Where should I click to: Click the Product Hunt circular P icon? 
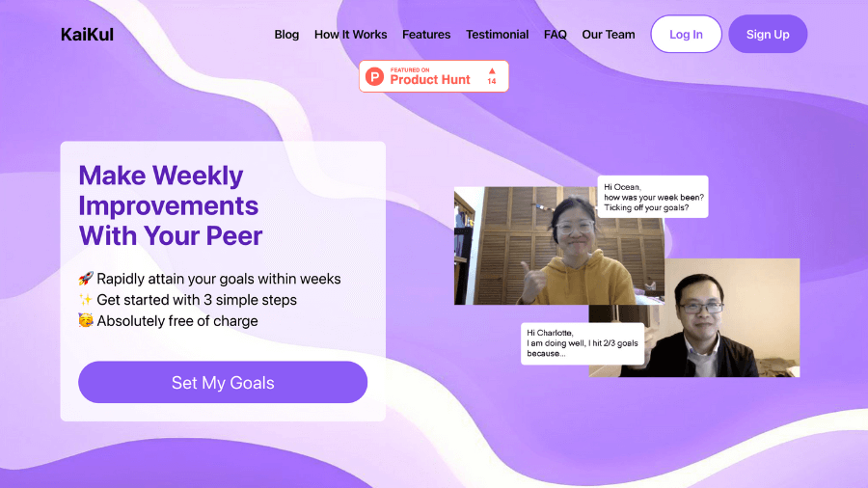click(375, 76)
